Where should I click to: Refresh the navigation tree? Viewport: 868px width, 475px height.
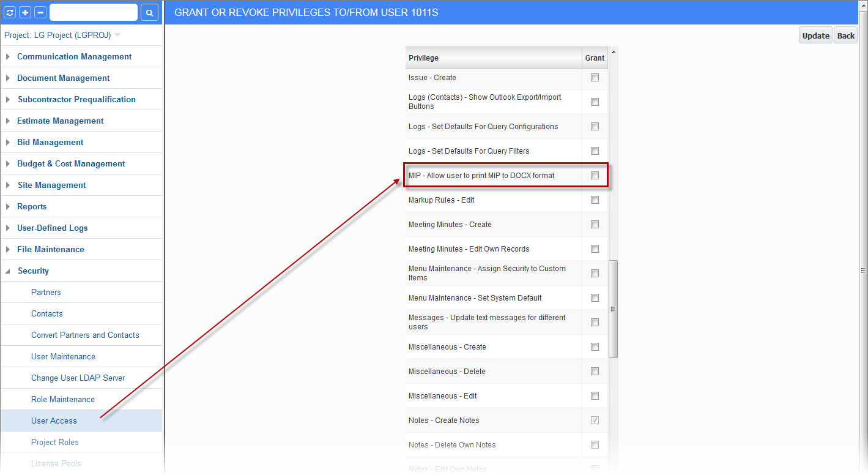[10, 12]
